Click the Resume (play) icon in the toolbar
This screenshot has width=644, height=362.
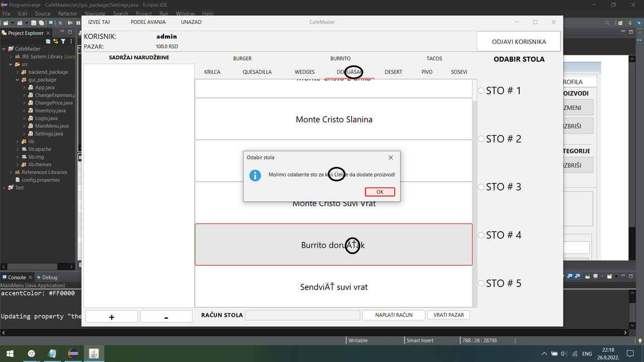coord(71,22)
